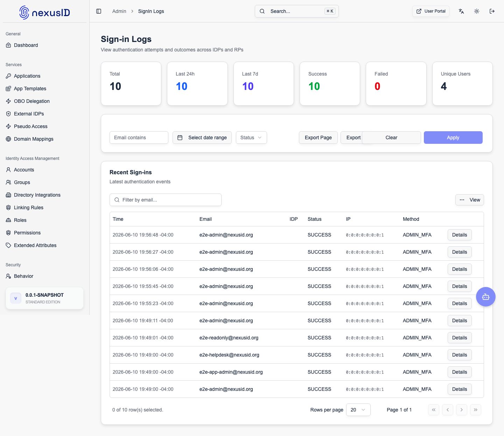The image size is (504, 436).
Task: Go to next page arrow
Action: [x=462, y=410]
